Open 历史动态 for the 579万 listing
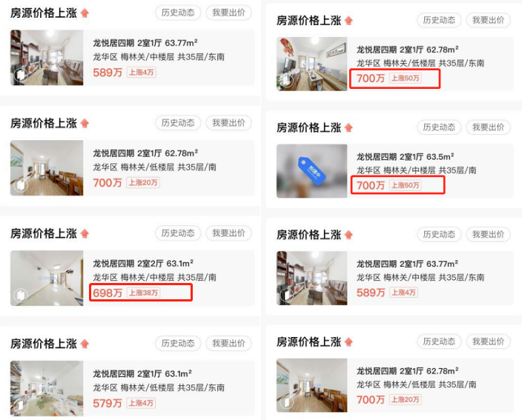522x420 pixels. 178,343
